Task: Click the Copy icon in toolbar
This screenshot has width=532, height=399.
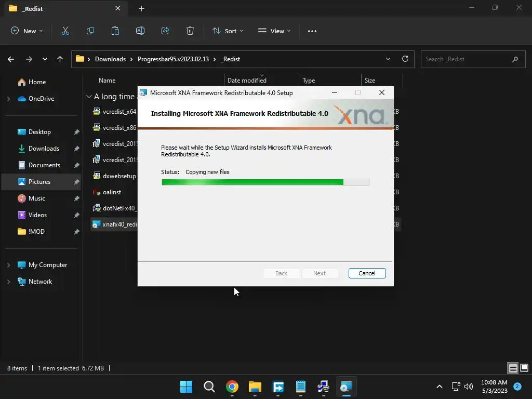Action: pos(90,31)
